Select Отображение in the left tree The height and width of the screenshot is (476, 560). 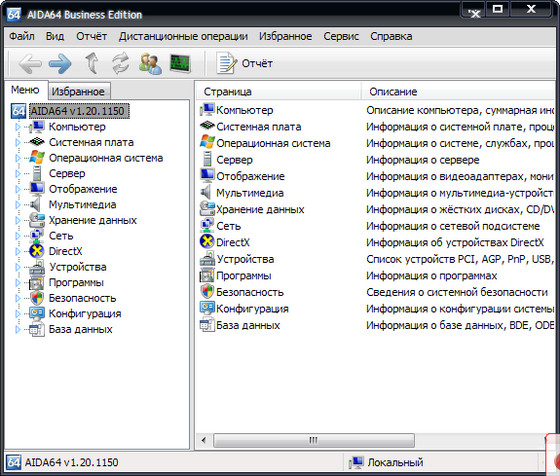click(x=83, y=189)
